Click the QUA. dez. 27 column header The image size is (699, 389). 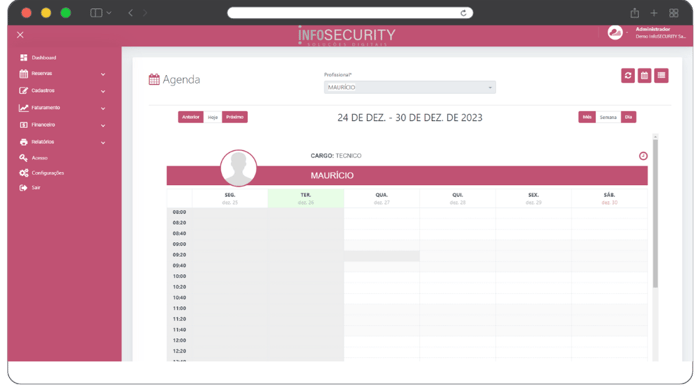(382, 199)
